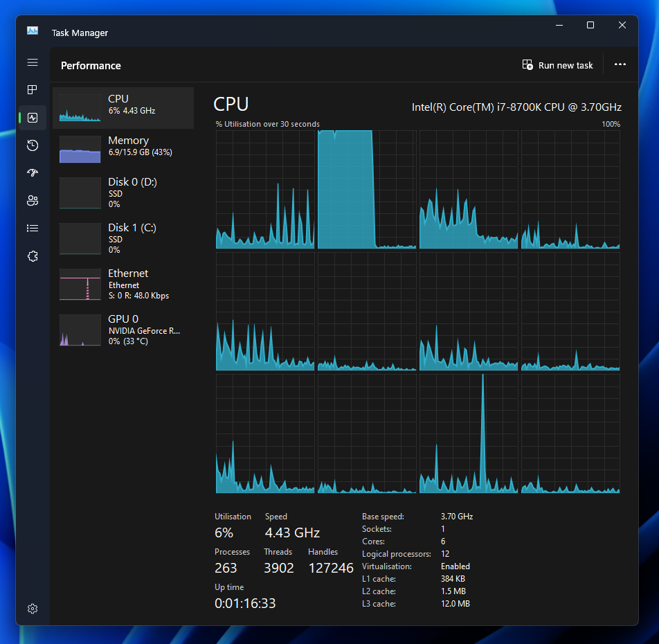Go to the Processes page icon
This screenshot has width=659, height=644.
click(x=33, y=89)
